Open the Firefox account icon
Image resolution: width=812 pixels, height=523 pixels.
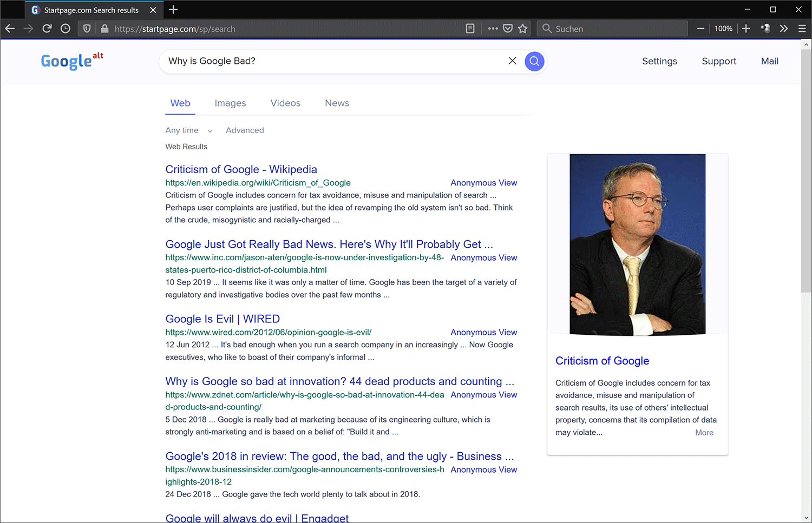pyautogui.click(x=765, y=29)
